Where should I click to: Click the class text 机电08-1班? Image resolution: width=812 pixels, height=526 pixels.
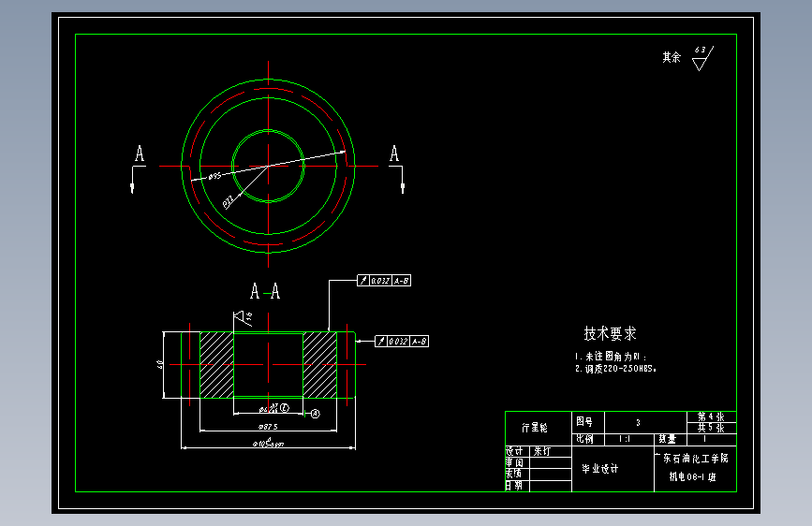point(692,476)
